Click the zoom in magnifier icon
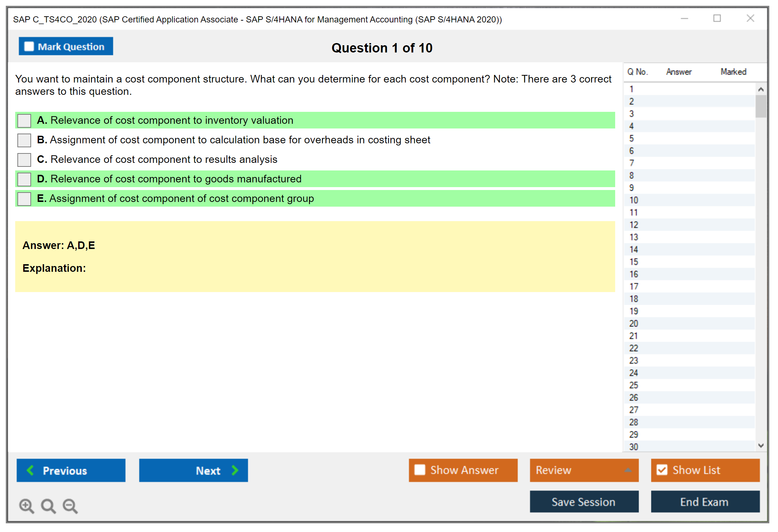The image size is (778, 532). pos(26,506)
